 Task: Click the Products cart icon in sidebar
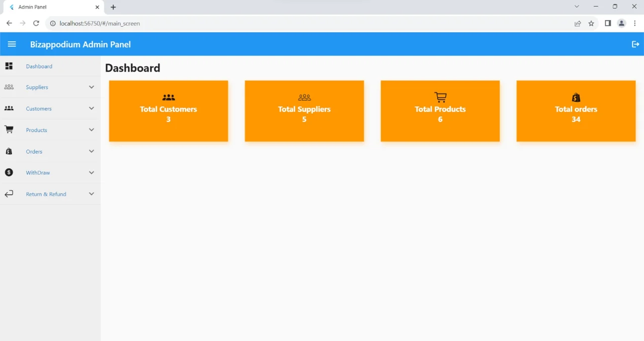[9, 129]
